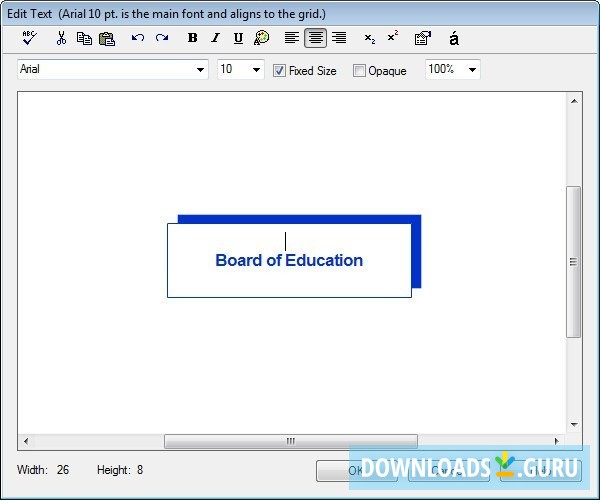Open the text color palette
Screen dimensions: 600x500
click(x=261, y=38)
